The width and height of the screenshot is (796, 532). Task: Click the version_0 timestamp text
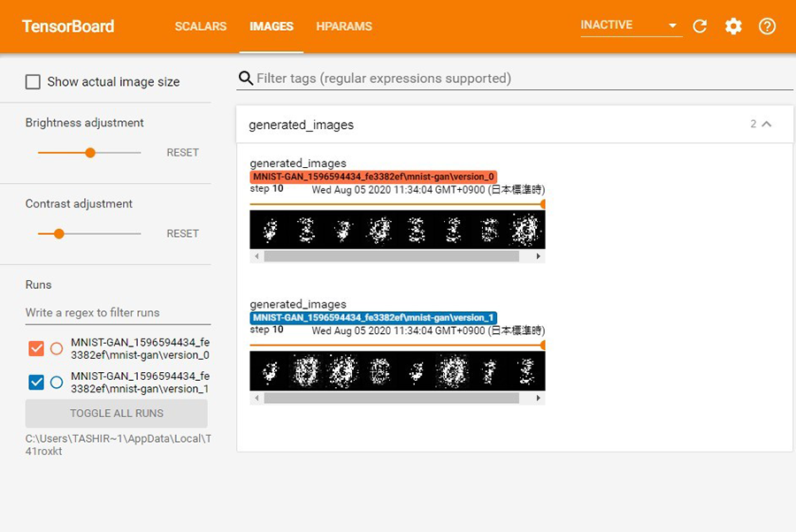point(428,190)
